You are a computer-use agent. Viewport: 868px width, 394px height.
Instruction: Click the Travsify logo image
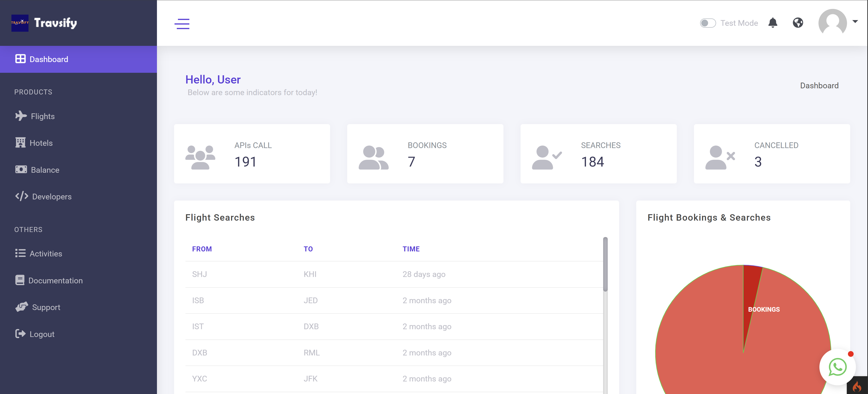pyautogui.click(x=20, y=23)
